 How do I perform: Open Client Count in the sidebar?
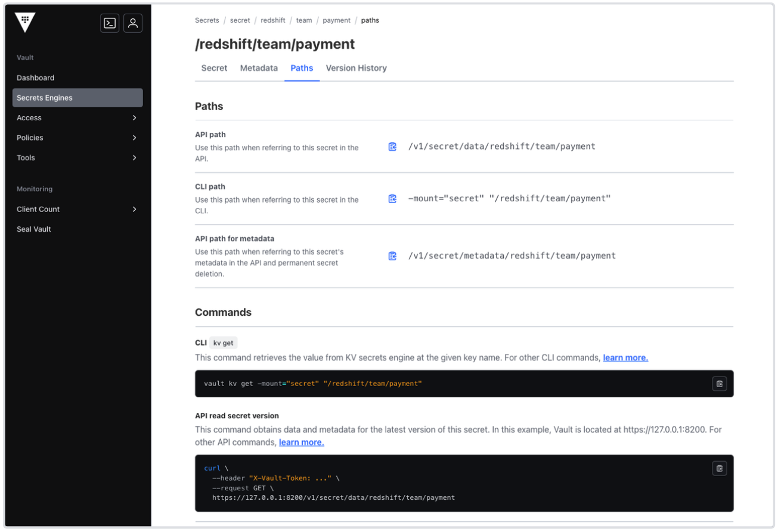click(x=78, y=209)
